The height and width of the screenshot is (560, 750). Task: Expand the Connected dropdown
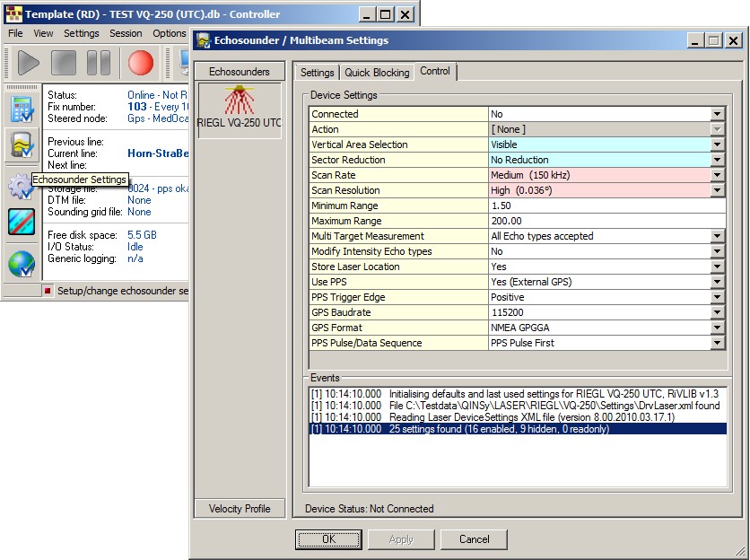pyautogui.click(x=717, y=115)
